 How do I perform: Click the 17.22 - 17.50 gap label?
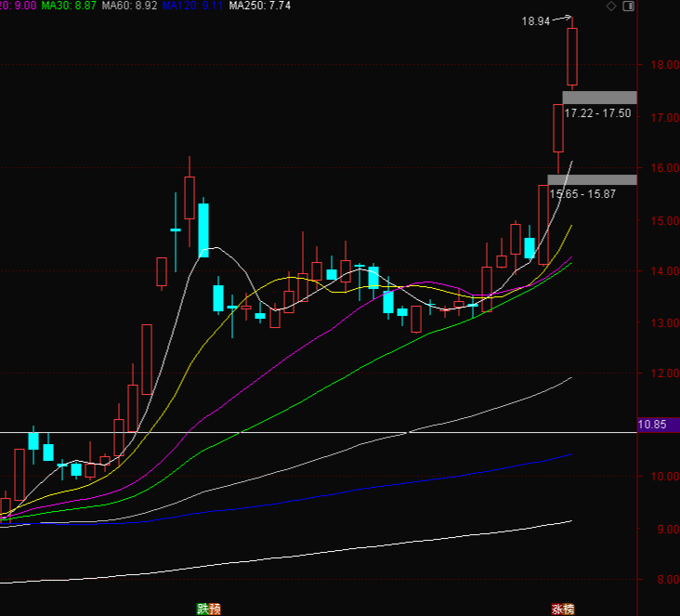pos(597,113)
